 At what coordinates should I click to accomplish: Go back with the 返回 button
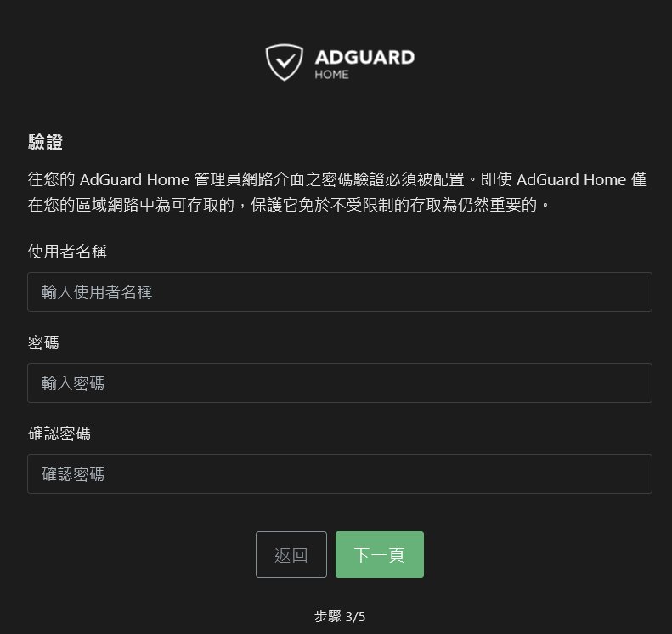[291, 555]
